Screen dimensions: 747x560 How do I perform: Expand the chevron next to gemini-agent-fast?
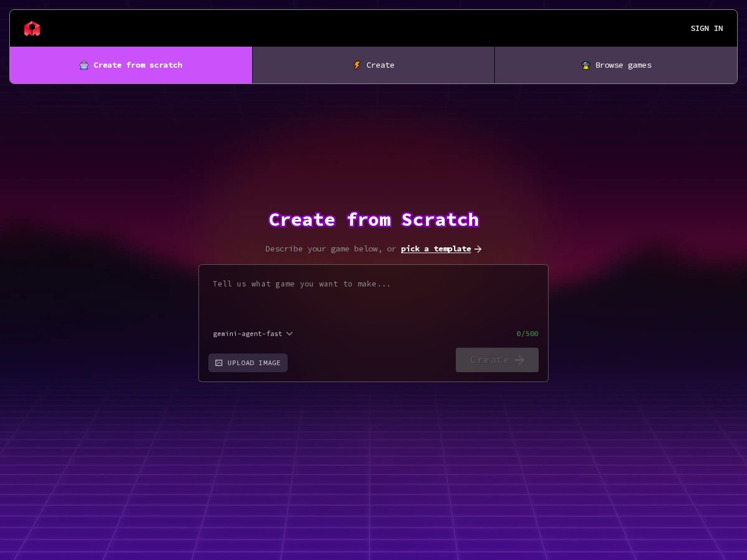pyautogui.click(x=289, y=334)
